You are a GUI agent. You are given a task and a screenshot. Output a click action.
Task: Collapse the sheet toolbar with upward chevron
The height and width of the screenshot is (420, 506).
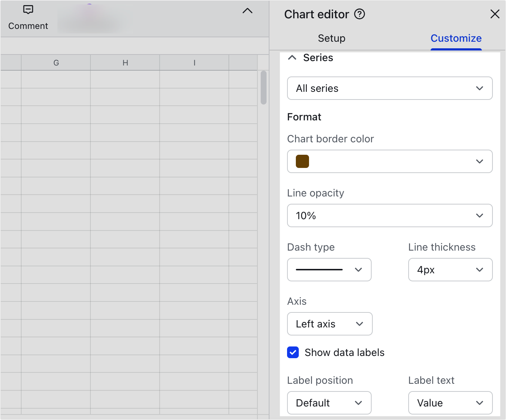(x=248, y=11)
